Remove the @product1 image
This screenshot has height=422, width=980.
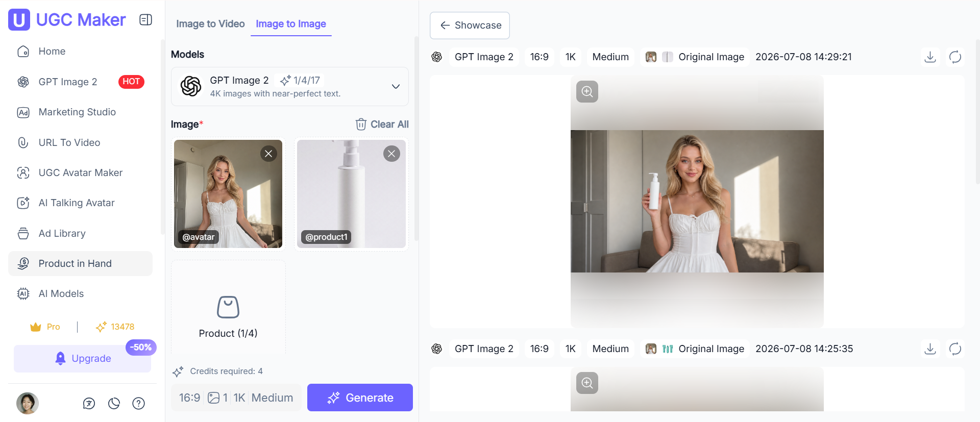[391, 154]
